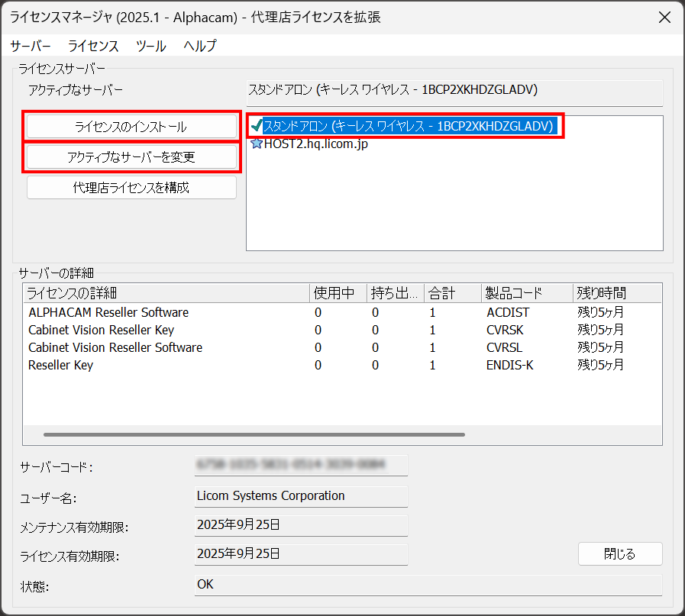Click the 残り時間 column header
This screenshot has height=616, width=685.
coord(617,293)
